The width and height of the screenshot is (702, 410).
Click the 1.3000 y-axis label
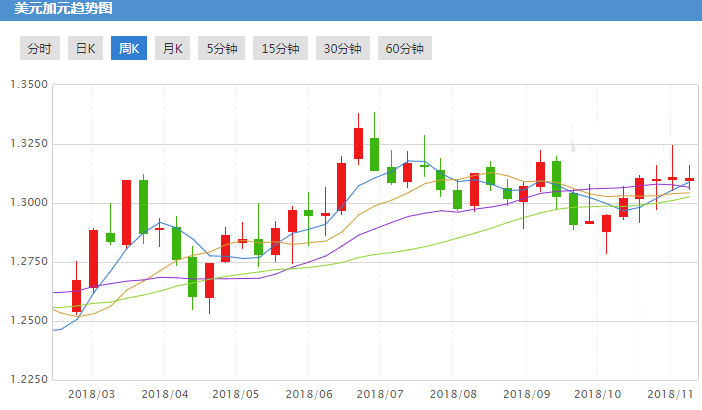tap(28, 203)
